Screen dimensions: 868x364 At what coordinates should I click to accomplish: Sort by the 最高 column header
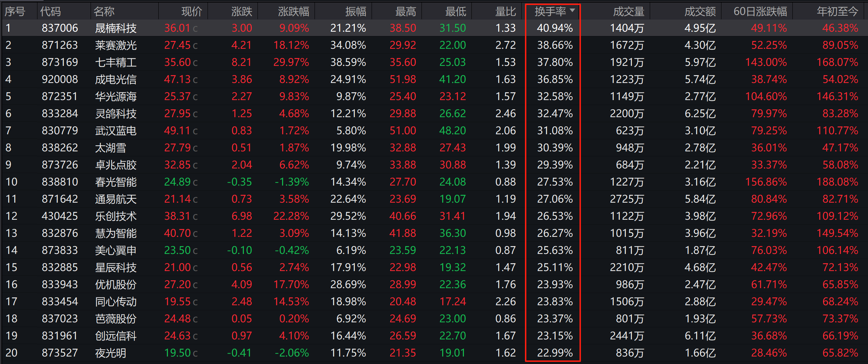pos(406,11)
